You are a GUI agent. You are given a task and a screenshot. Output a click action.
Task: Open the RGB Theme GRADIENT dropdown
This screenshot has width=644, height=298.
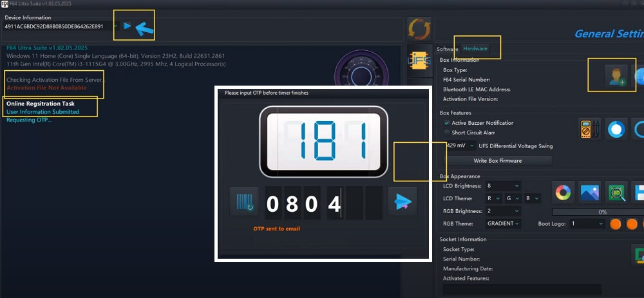point(503,224)
